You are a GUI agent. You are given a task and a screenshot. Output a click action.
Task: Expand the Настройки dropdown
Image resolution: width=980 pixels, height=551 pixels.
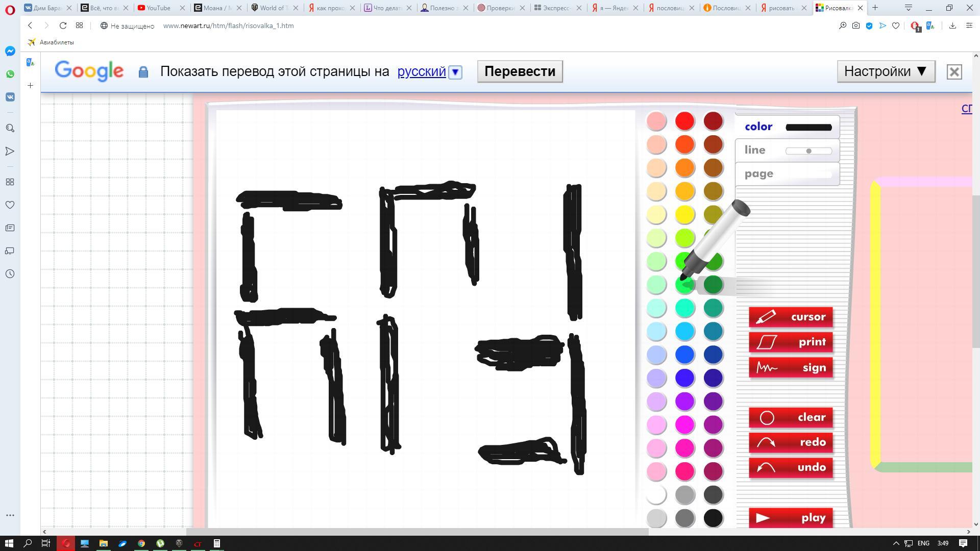click(886, 71)
